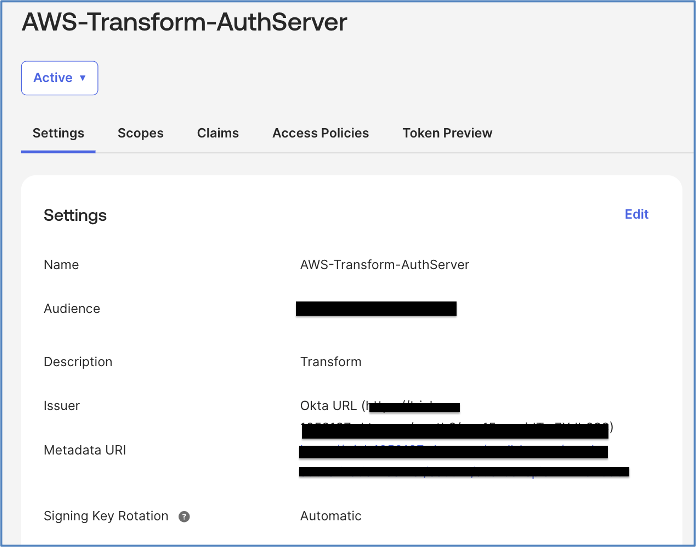Viewport: 696px width, 548px height.
Task: Click the Description label
Action: click(78, 362)
